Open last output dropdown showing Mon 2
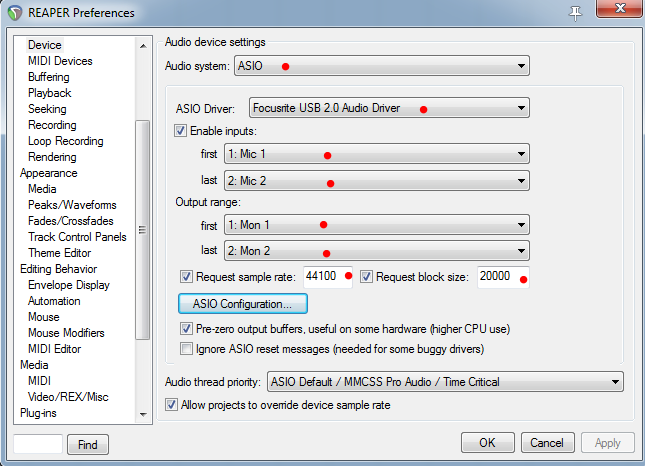Image resolution: width=645 pixels, height=466 pixels. (x=377, y=251)
